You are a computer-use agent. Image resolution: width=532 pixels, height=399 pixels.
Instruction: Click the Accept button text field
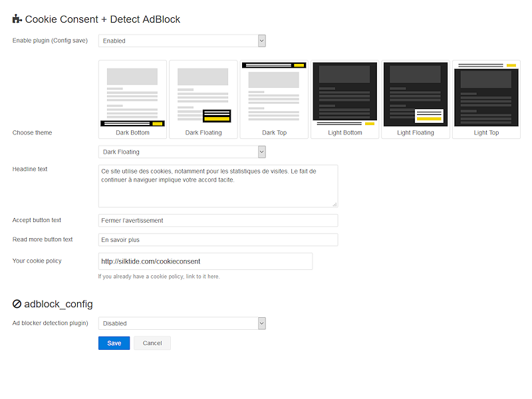(x=218, y=220)
